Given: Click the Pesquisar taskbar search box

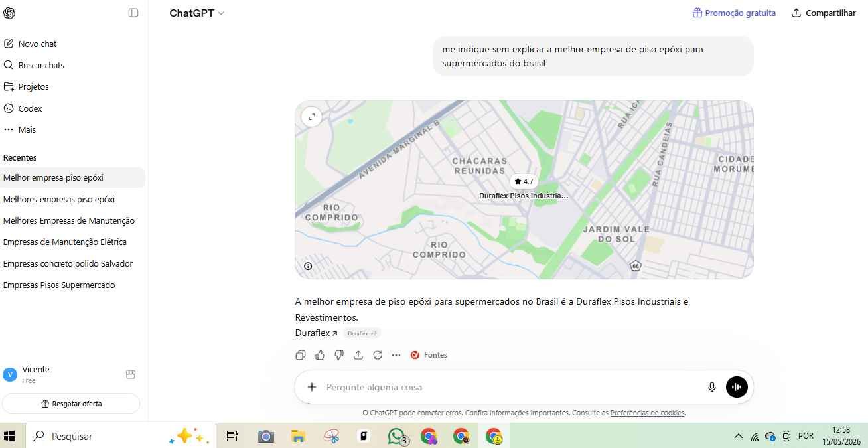Looking at the screenshot, I should 121,436.
